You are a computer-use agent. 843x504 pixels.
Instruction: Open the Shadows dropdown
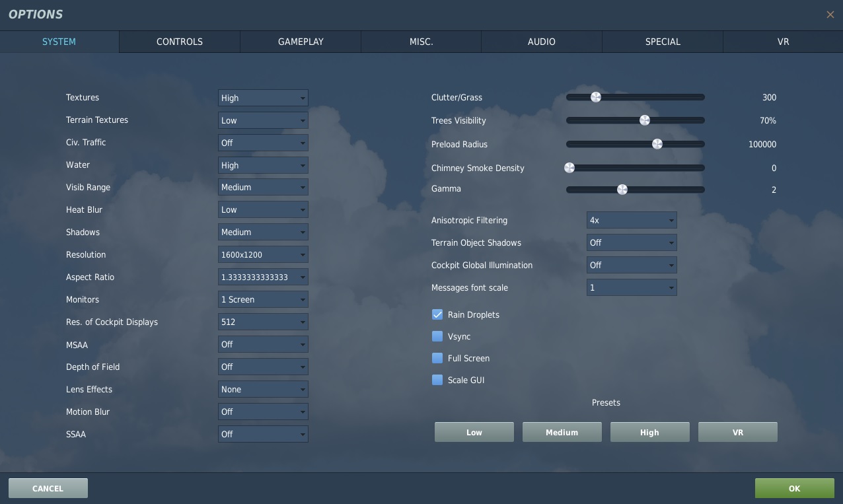tap(263, 232)
